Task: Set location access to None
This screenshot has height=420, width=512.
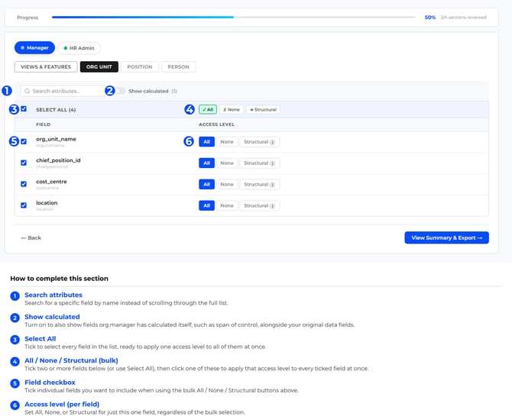Action: click(x=227, y=205)
